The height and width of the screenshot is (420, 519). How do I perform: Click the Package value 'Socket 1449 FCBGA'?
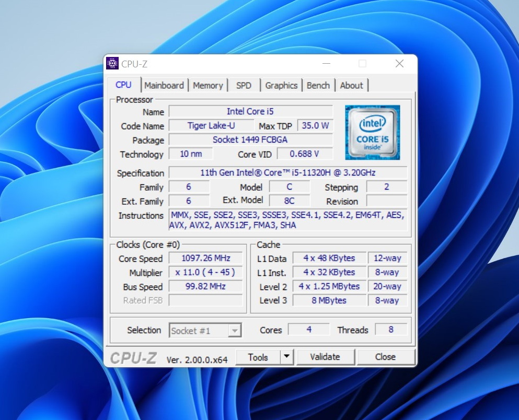[250, 139]
